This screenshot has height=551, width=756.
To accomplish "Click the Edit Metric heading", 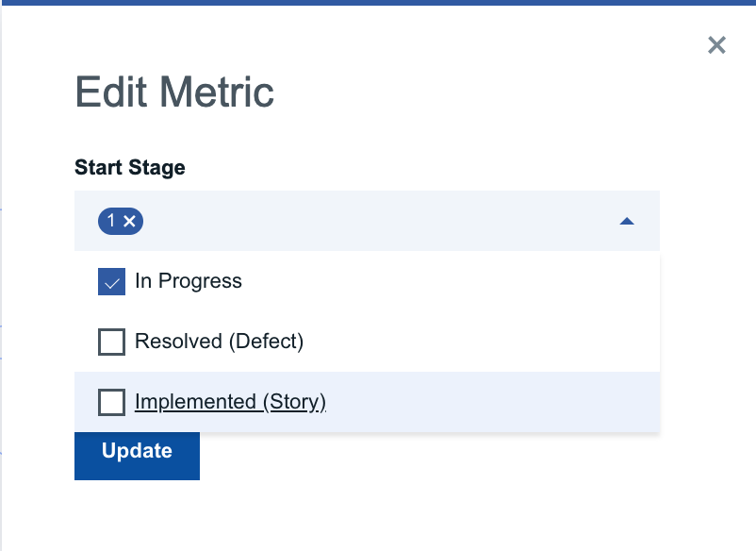I will click(174, 92).
